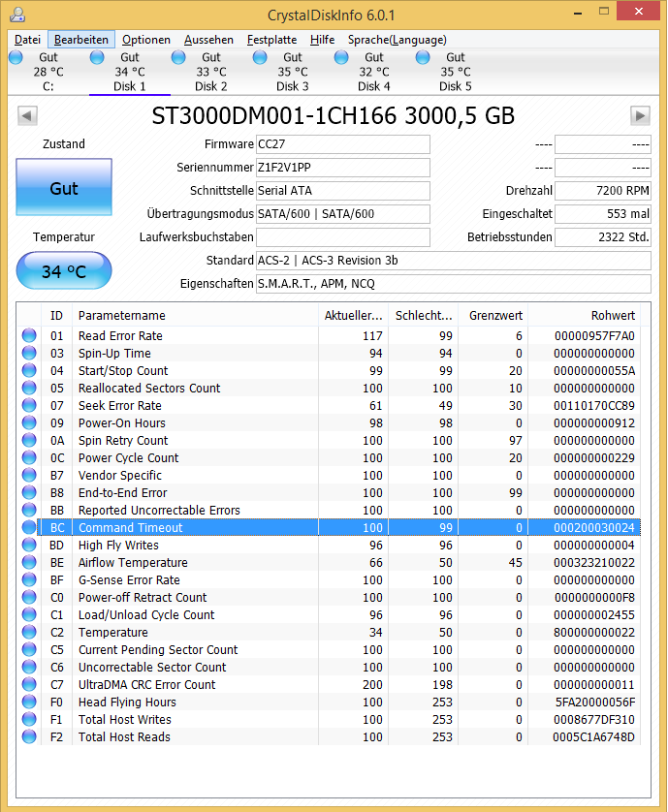Viewport: 668px width, 812px height.
Task: Click the Rohwert column header
Action: tap(584, 315)
